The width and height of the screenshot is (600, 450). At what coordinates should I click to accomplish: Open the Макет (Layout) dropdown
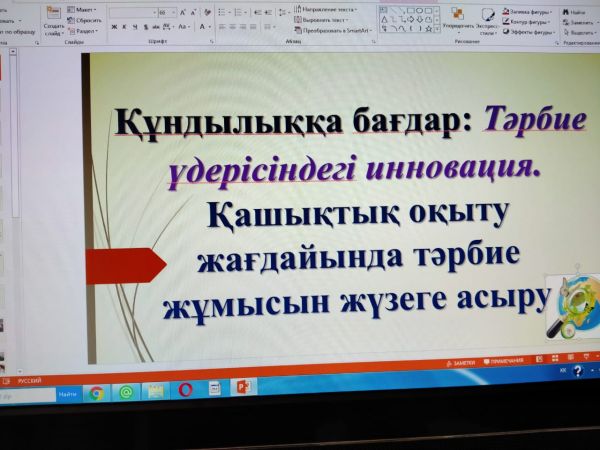pos(82,10)
